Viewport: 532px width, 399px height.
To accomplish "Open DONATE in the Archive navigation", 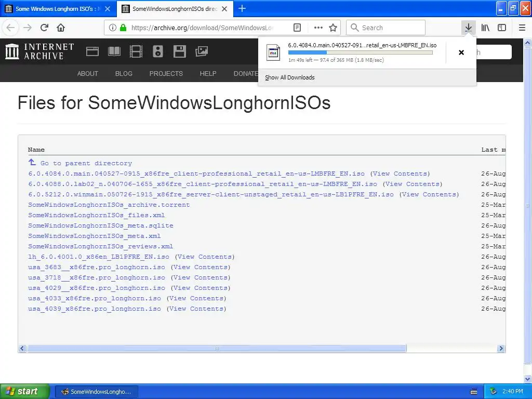I will [x=246, y=74].
